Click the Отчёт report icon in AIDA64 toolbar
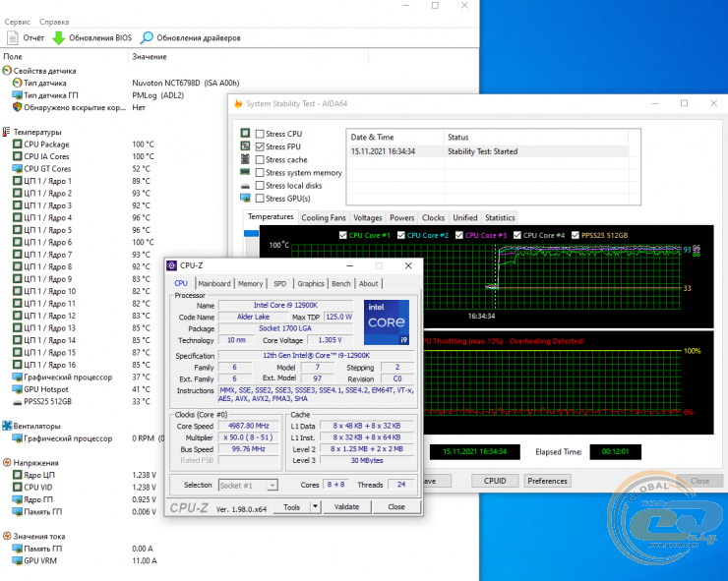The image size is (728, 581). [13, 37]
